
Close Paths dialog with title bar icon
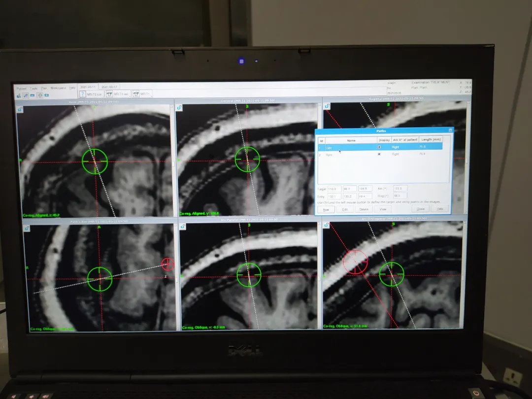click(450, 130)
